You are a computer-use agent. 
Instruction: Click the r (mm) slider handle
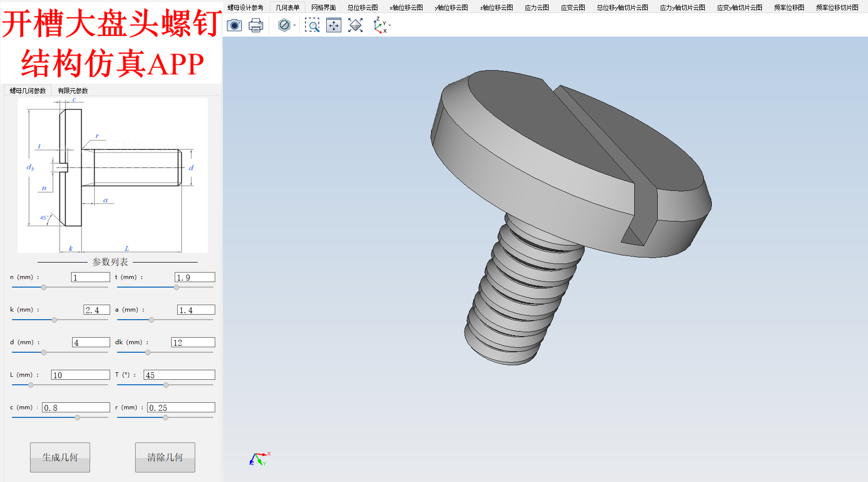point(166,418)
